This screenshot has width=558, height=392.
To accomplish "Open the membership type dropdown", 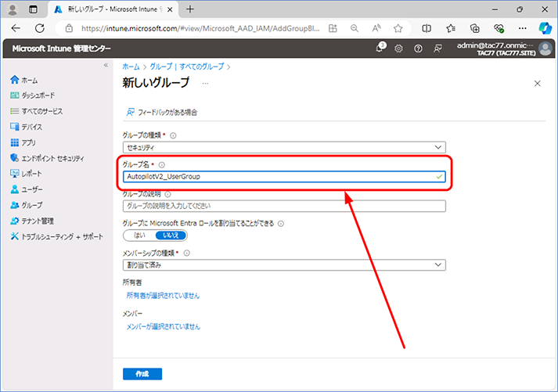I will coord(284,265).
